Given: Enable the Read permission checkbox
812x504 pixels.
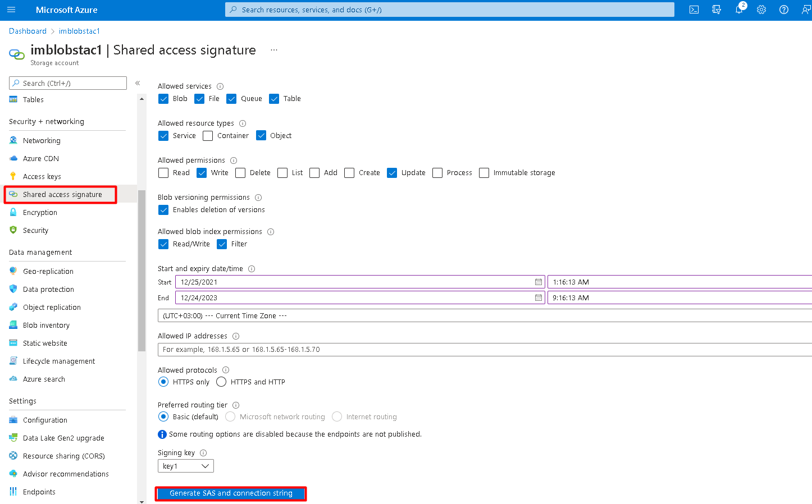Looking at the screenshot, I should pyautogui.click(x=163, y=173).
